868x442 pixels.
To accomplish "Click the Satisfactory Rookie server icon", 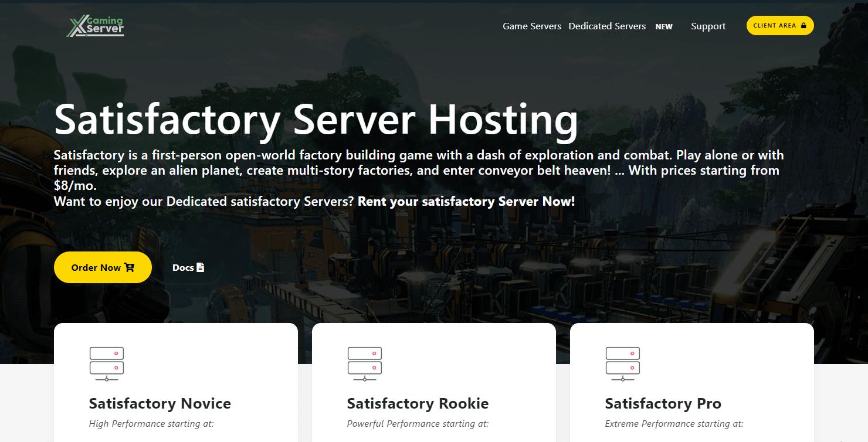I will 365,364.
